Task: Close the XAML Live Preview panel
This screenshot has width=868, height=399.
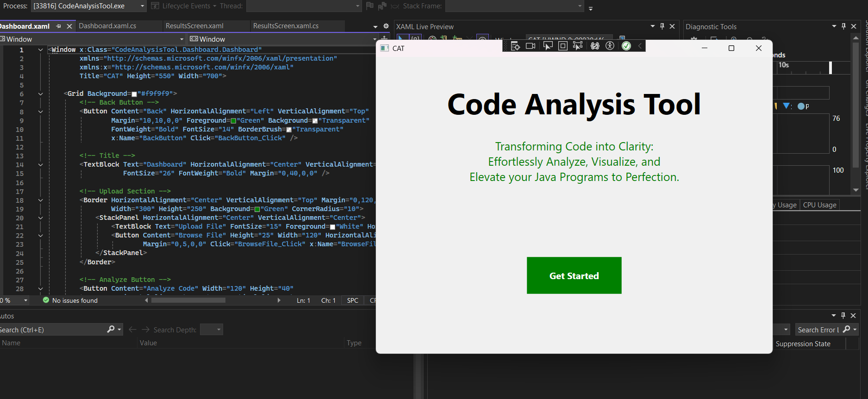Action: (x=672, y=26)
